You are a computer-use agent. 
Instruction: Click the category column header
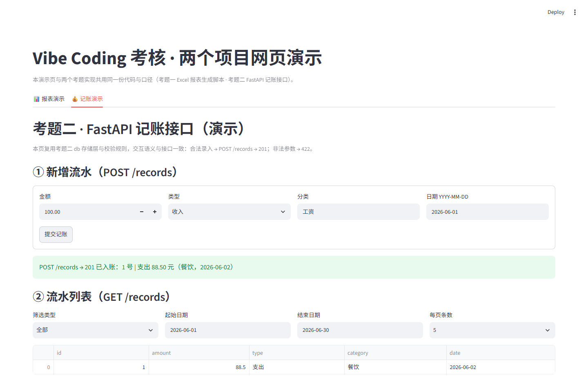[396, 353]
